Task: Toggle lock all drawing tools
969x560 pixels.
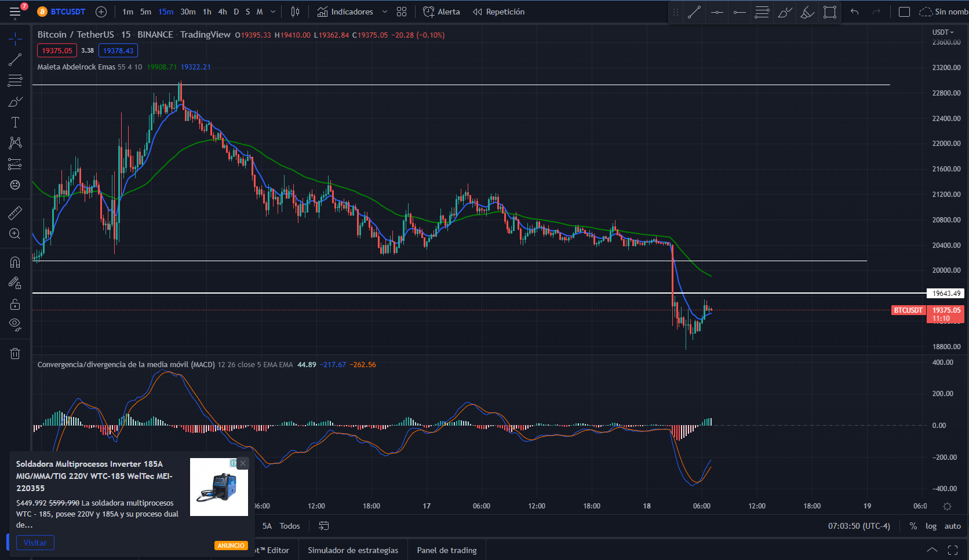Action: (x=15, y=304)
